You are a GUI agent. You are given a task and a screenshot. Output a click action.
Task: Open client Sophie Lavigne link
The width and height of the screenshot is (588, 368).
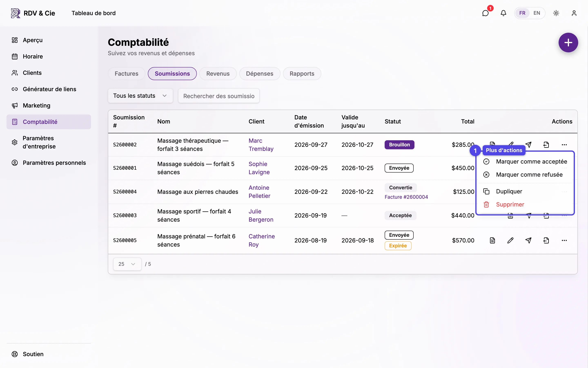tap(259, 168)
